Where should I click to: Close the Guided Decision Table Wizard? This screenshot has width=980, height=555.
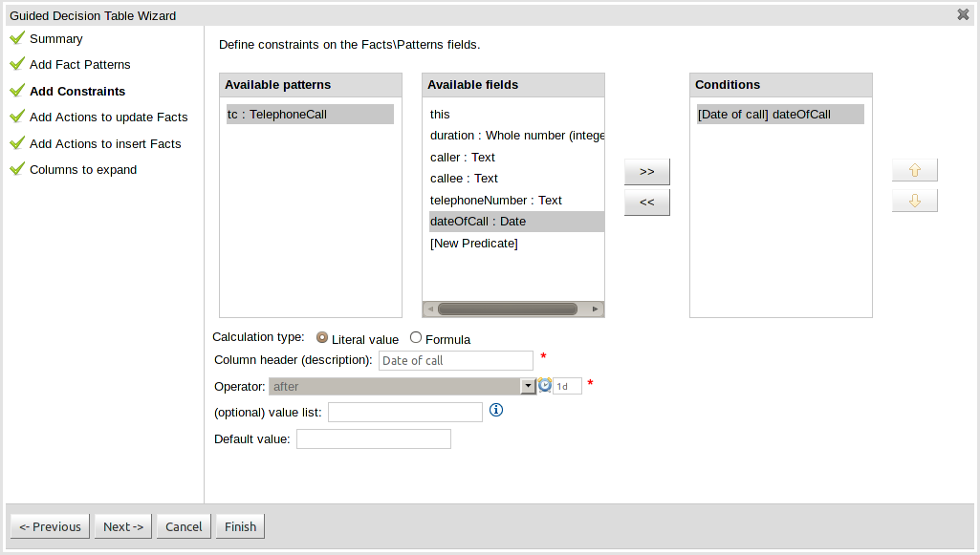(963, 14)
